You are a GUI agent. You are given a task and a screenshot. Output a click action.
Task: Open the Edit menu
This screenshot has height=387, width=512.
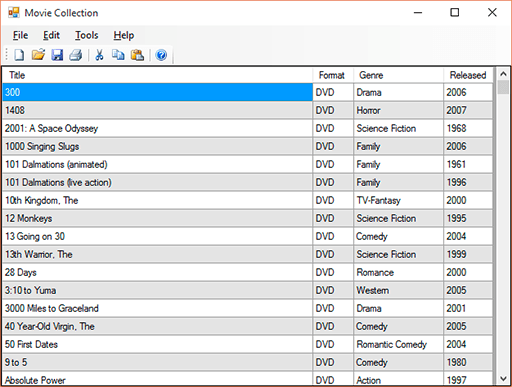(51, 35)
